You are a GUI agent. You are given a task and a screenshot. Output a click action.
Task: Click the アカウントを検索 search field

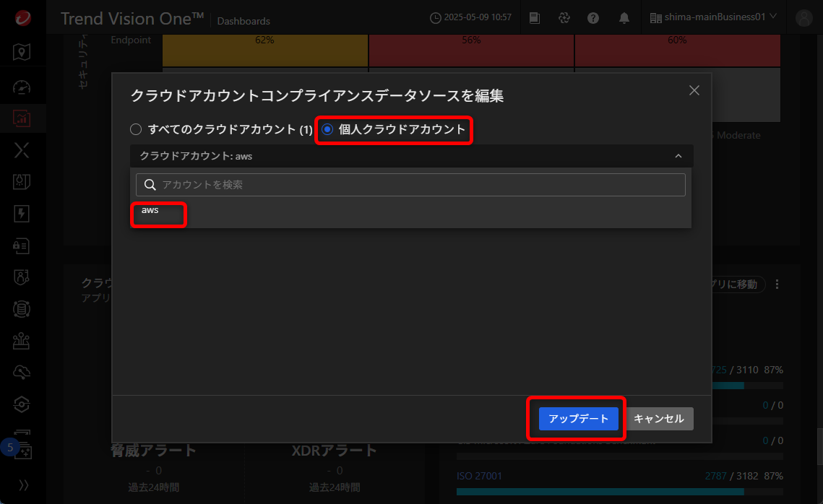click(410, 185)
